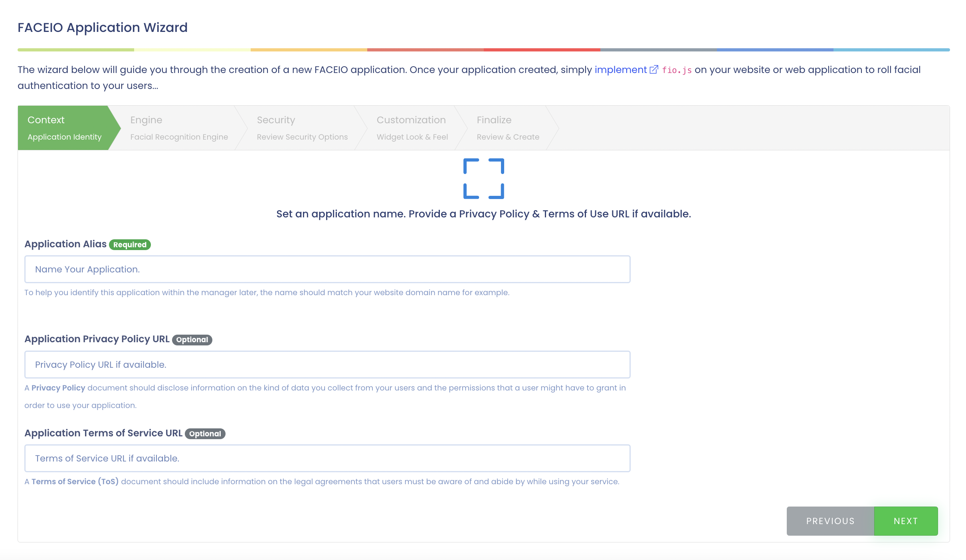Click the Terms of Service URL input

tap(327, 458)
